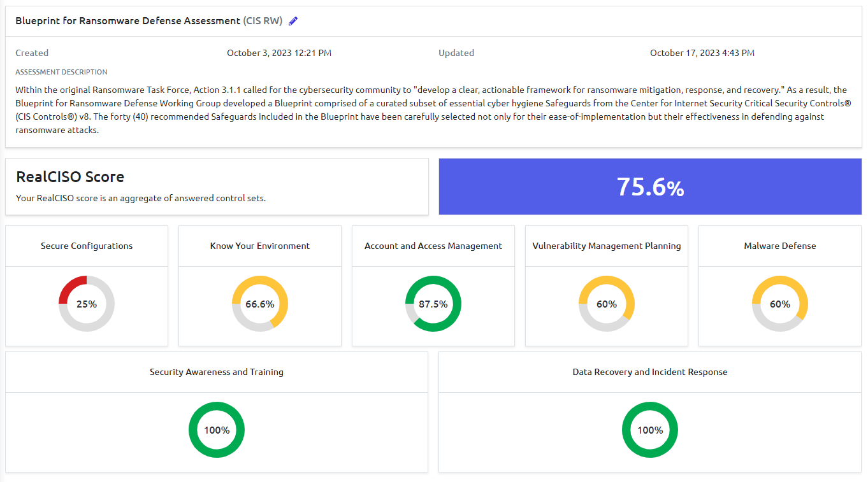868x482 pixels.
Task: Click the ASSESSMENT DESCRIPTION section label
Action: click(61, 72)
